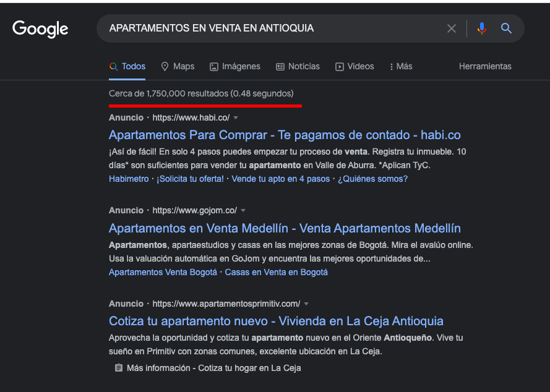
Task: Click the clipboard icon beside 'Más información'
Action: 119,368
